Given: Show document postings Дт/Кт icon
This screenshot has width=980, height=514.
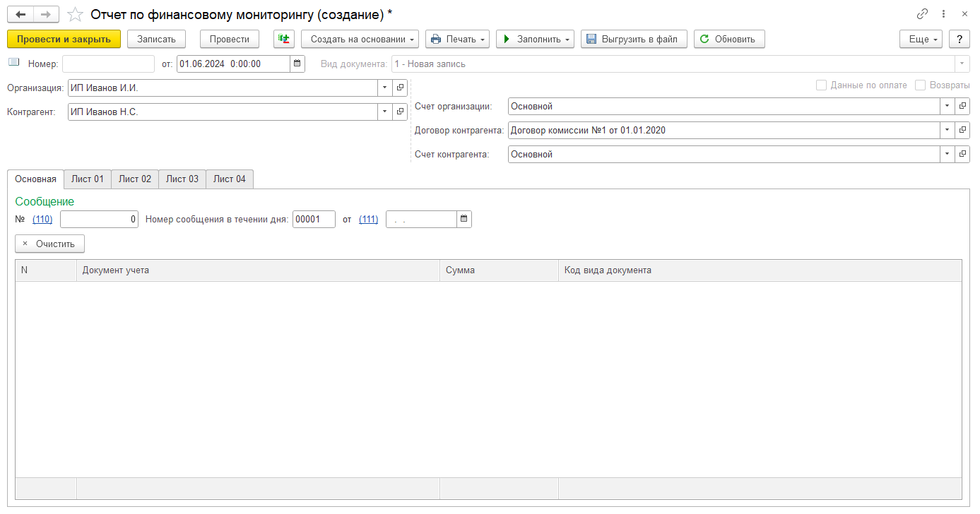Looking at the screenshot, I should click(x=284, y=39).
